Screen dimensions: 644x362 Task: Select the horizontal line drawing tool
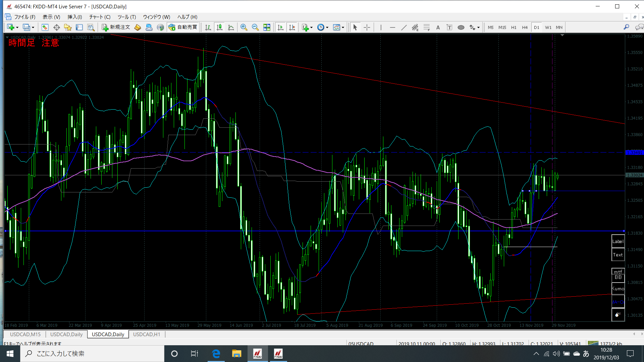[x=392, y=27]
